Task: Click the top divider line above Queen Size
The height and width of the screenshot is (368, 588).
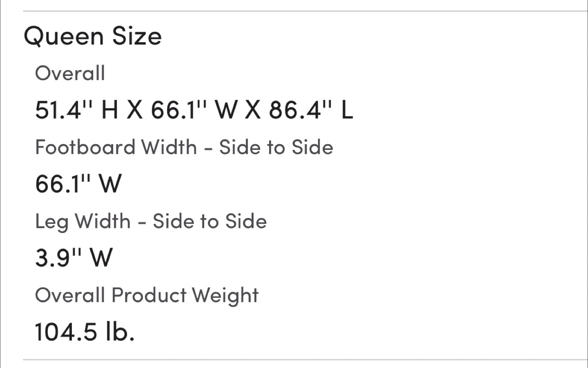Action: click(x=305, y=11)
